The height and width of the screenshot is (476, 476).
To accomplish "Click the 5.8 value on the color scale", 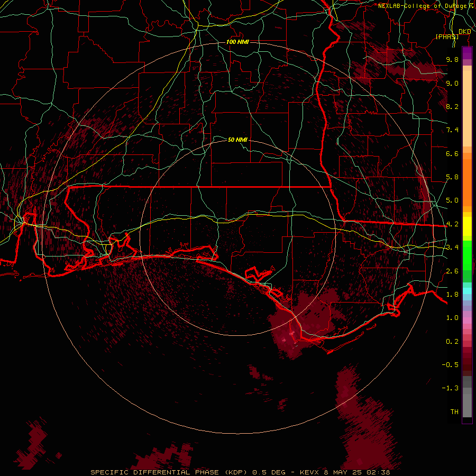I will click(452, 177).
